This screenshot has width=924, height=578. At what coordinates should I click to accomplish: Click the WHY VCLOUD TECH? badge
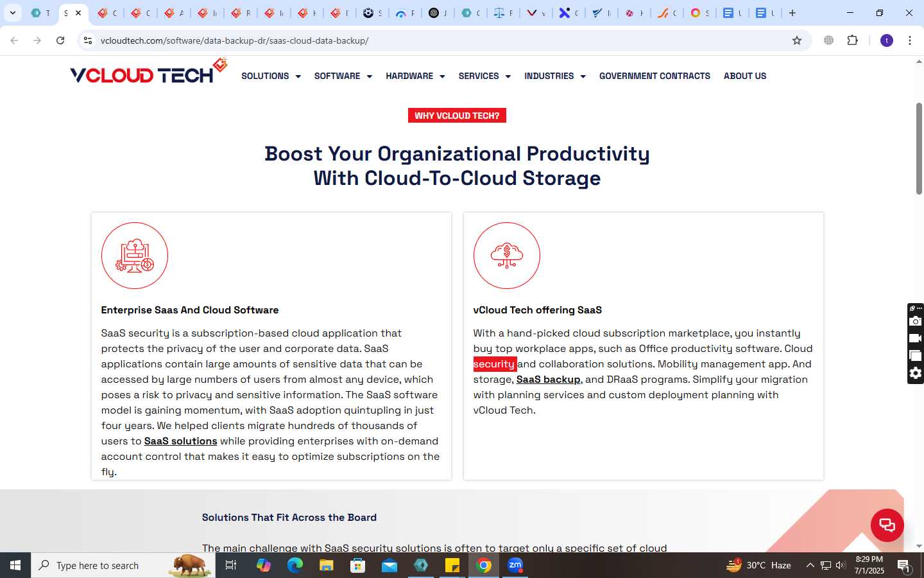pyautogui.click(x=457, y=116)
